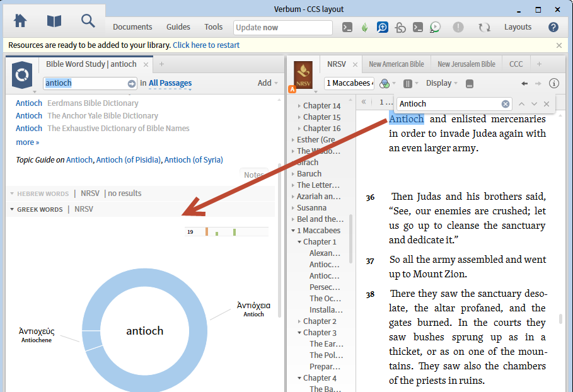Open Antioch in Eerdmans Bible Dictionary

pos(29,103)
